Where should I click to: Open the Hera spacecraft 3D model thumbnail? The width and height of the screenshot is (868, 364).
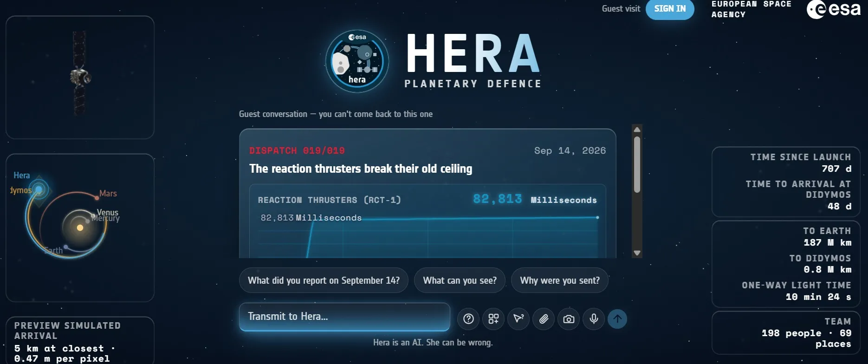(x=80, y=78)
